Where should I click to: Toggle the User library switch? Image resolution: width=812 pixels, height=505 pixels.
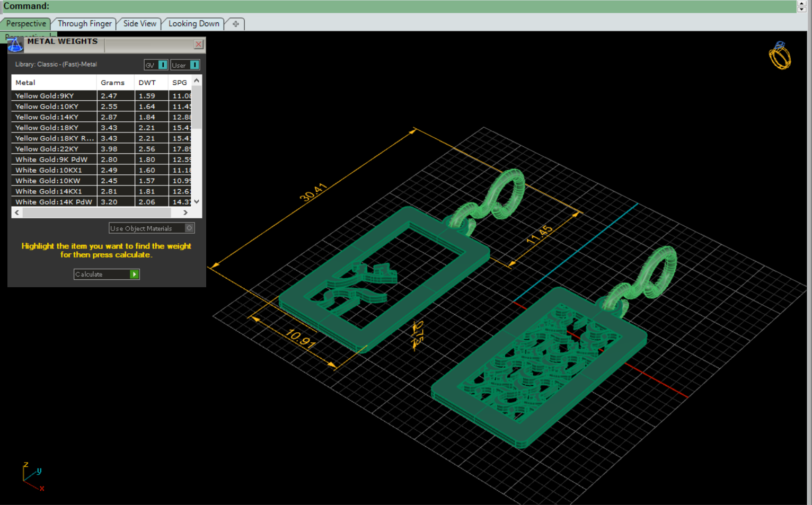[x=194, y=65]
